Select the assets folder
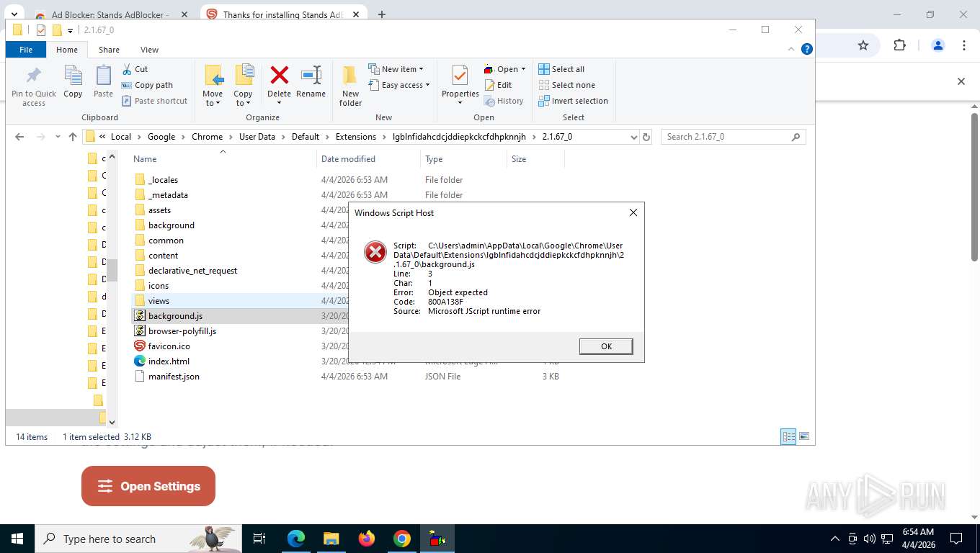 (x=159, y=210)
